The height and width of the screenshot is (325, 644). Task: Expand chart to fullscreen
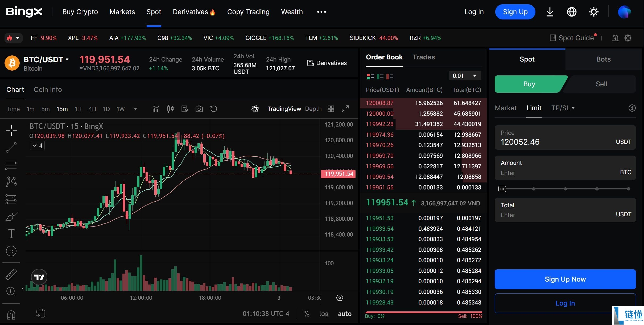point(345,109)
